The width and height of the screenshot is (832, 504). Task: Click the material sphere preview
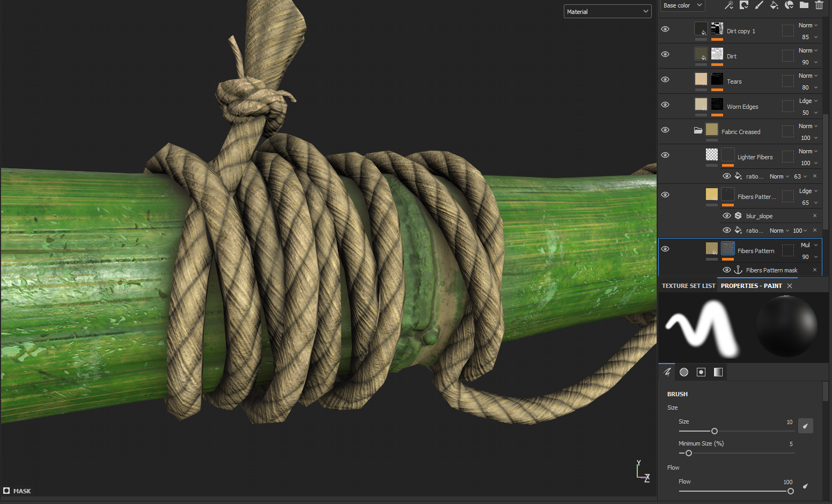click(x=786, y=327)
